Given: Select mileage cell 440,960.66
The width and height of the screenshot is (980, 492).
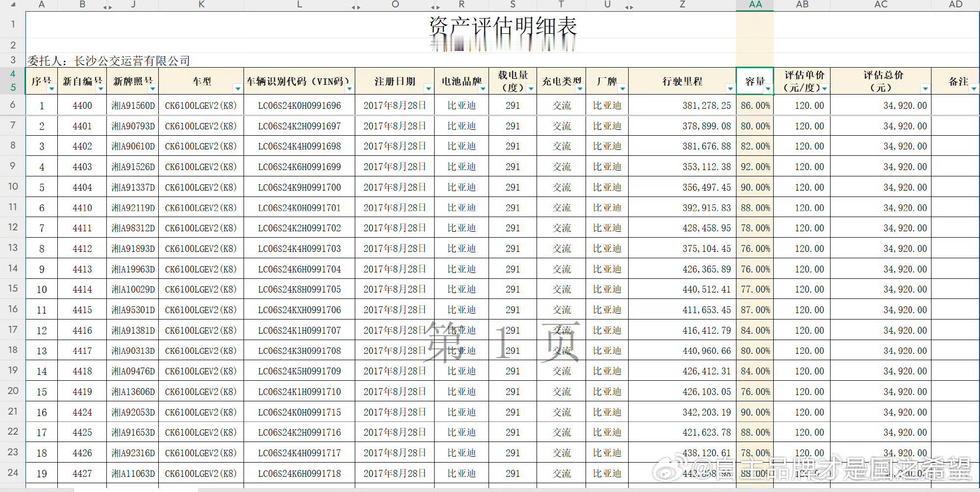Looking at the screenshot, I should point(682,350).
